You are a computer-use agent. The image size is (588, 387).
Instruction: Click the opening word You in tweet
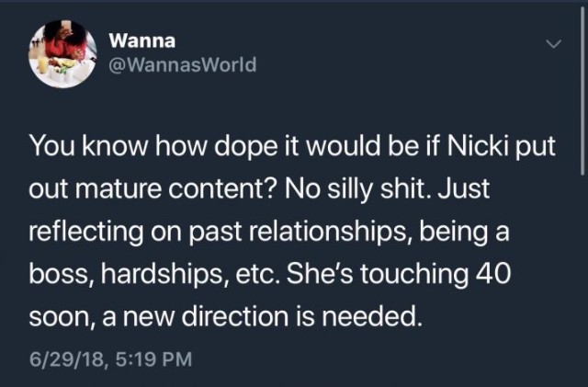pos(52,145)
